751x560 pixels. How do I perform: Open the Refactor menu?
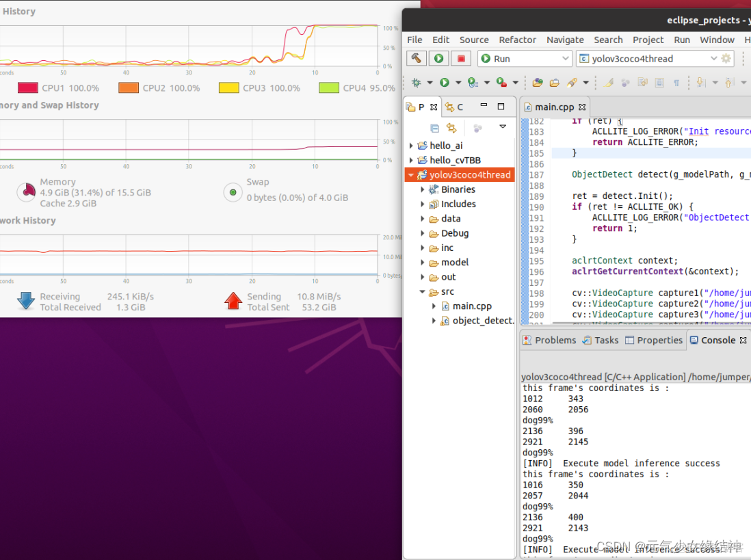pyautogui.click(x=517, y=40)
